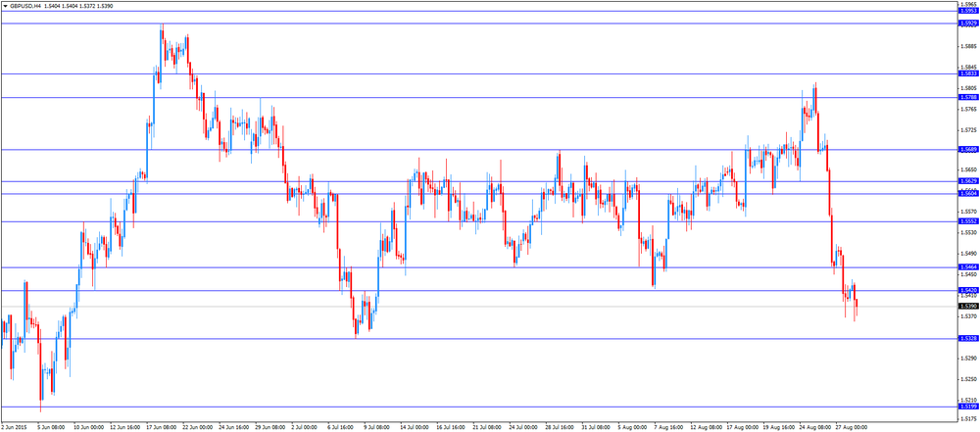
Task: Click the 1.5420 horizontal line label
Action: [967, 291]
